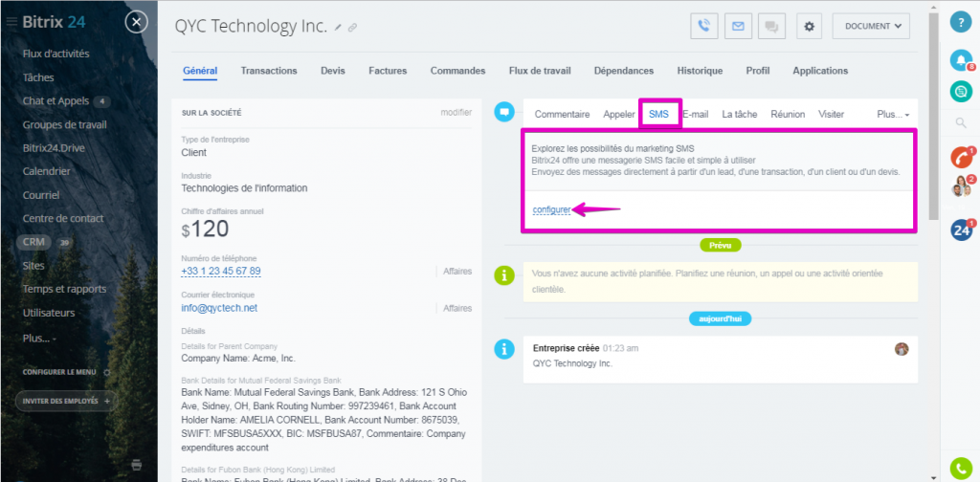The height and width of the screenshot is (482, 980).
Task: Click modifier in Sur la société section
Action: tap(457, 113)
